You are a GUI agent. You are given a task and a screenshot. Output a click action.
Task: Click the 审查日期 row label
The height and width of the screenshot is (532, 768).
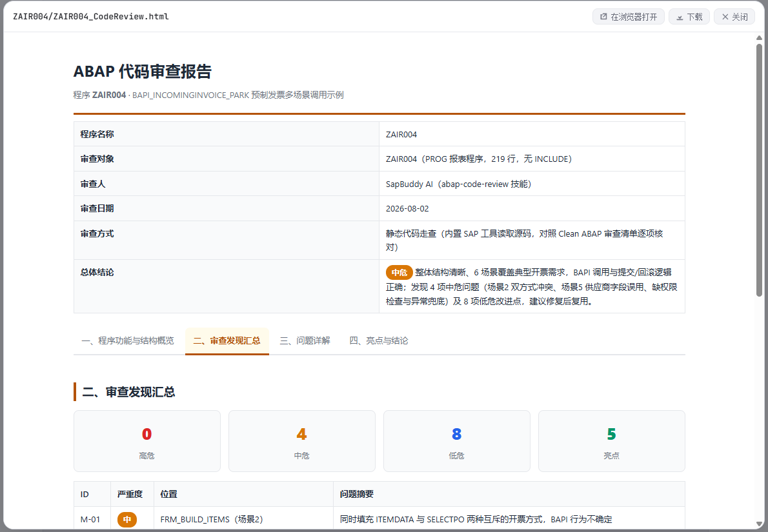pyautogui.click(x=97, y=208)
